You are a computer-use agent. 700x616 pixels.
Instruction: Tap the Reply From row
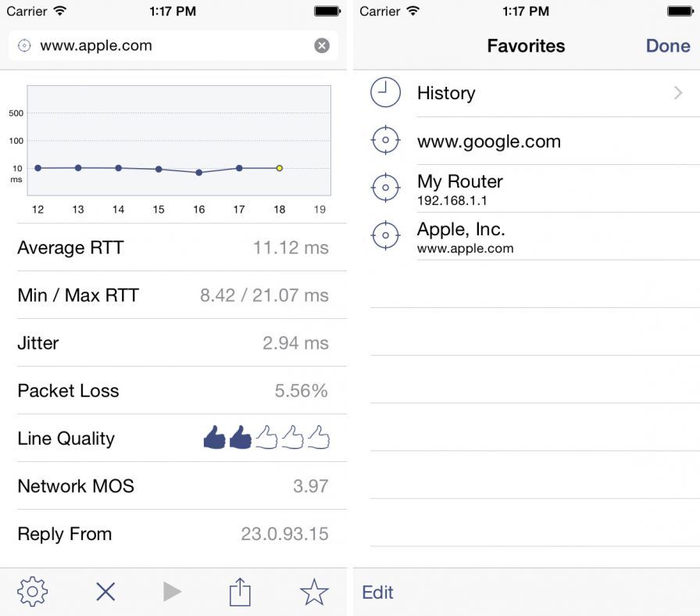(173, 534)
